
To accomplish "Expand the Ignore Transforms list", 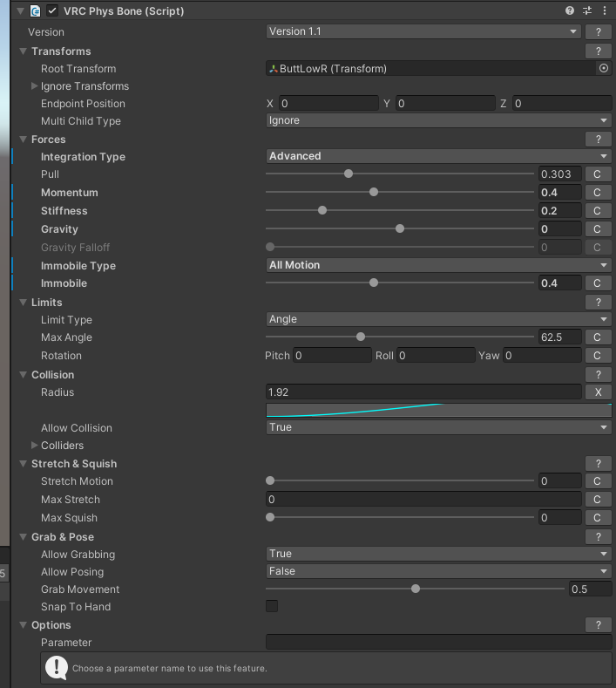I will (x=34, y=86).
